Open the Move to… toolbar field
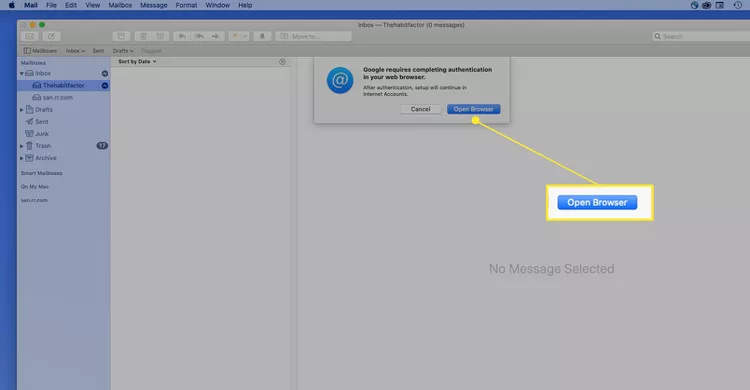The image size is (750, 390). tap(313, 36)
